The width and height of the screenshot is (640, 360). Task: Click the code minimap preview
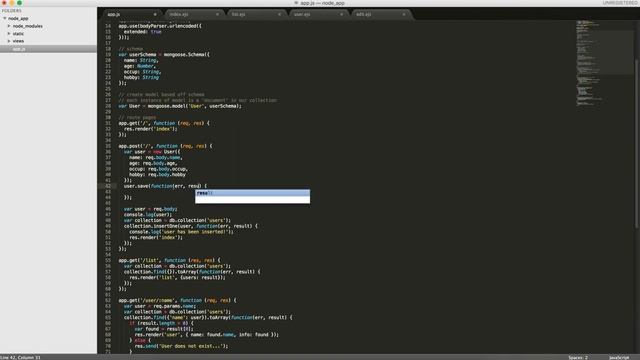[x=590, y=63]
